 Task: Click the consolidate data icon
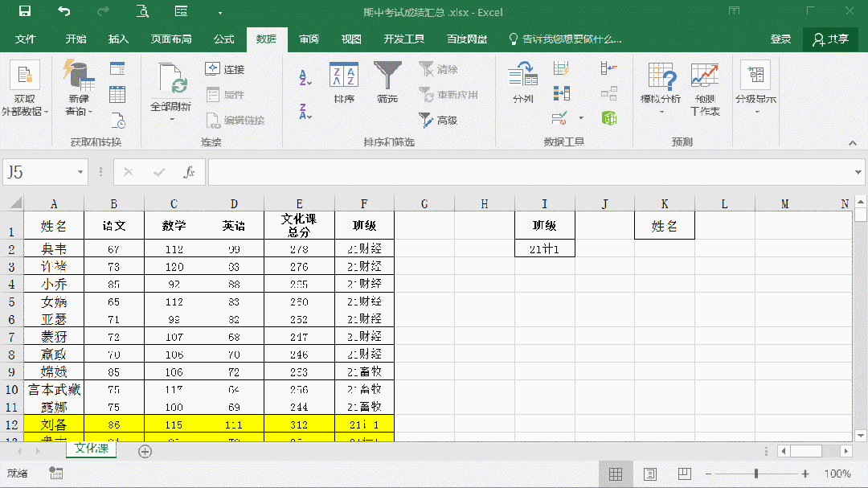click(x=609, y=68)
